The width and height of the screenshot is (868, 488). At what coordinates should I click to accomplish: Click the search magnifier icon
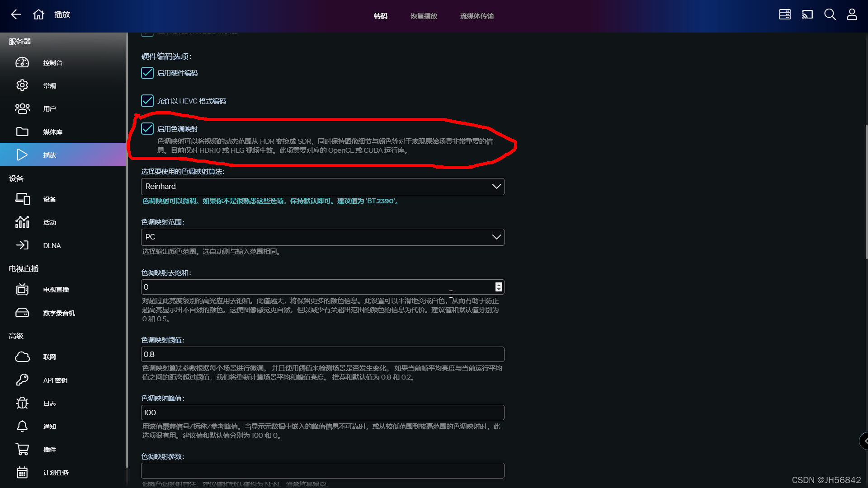(830, 14)
